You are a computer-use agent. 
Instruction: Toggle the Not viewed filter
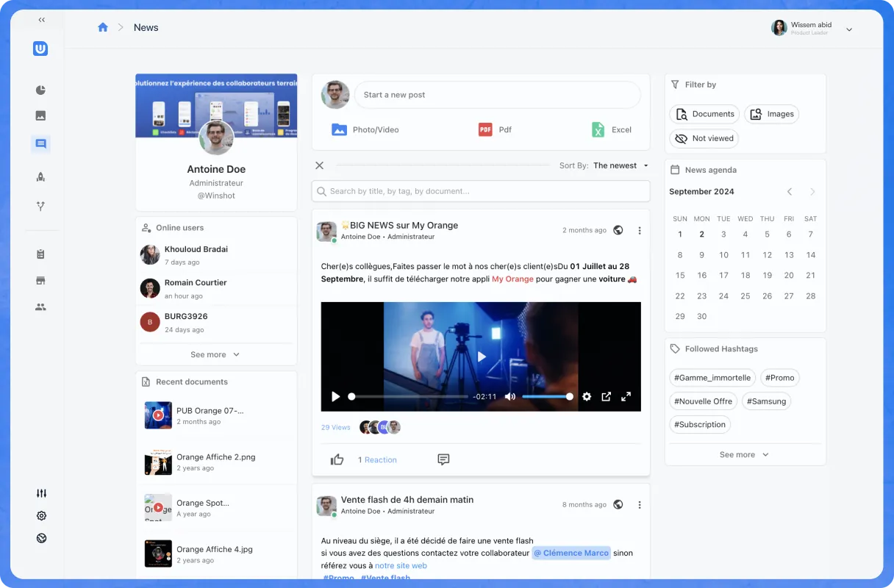click(704, 138)
